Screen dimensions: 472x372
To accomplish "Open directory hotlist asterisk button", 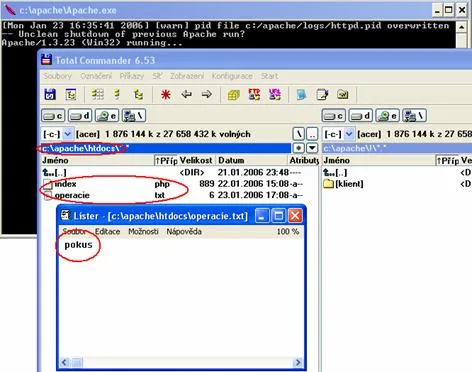I will click(299, 148).
